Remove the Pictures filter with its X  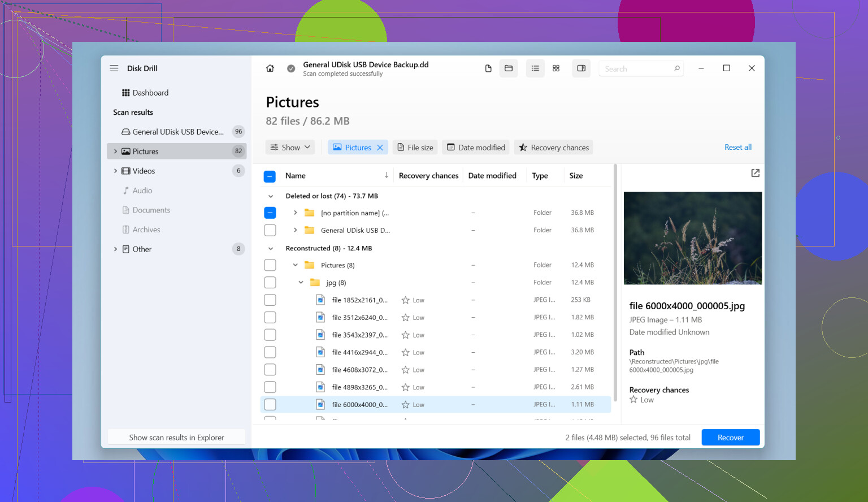coord(380,148)
